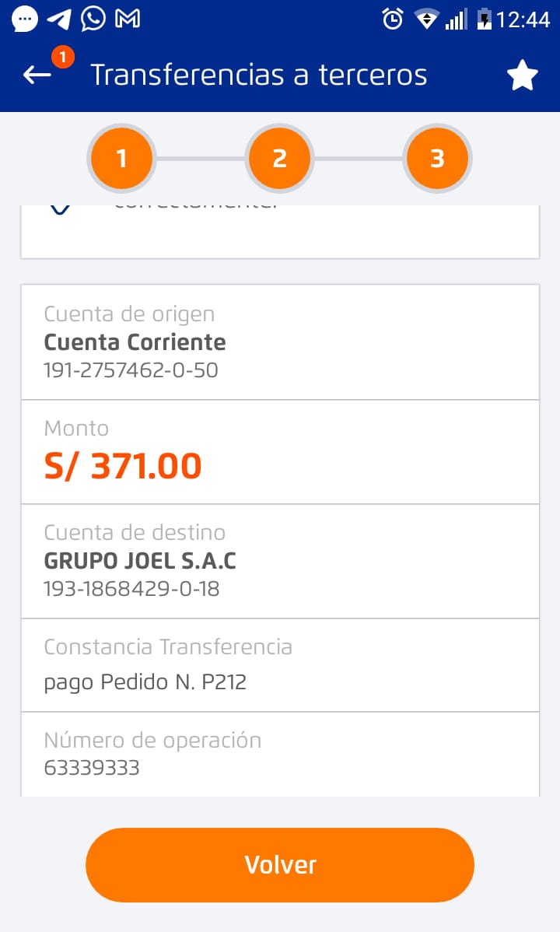This screenshot has width=560, height=932.
Task: Tap the battery status icon
Action: pos(484,19)
